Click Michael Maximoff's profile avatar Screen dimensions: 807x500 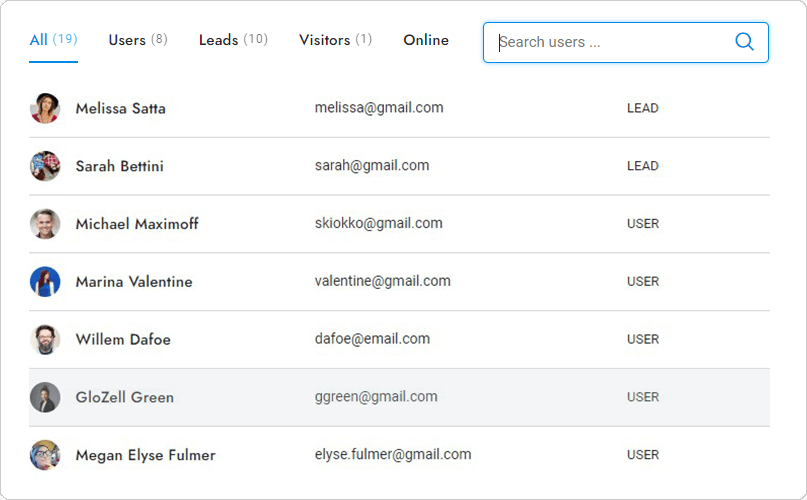[45, 224]
